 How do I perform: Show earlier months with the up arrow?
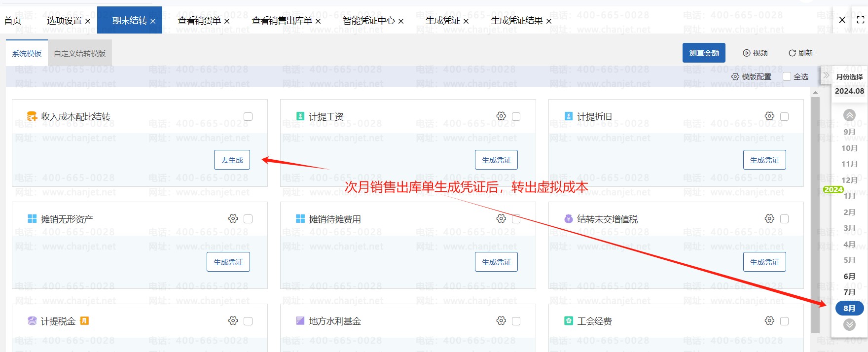pyautogui.click(x=849, y=115)
